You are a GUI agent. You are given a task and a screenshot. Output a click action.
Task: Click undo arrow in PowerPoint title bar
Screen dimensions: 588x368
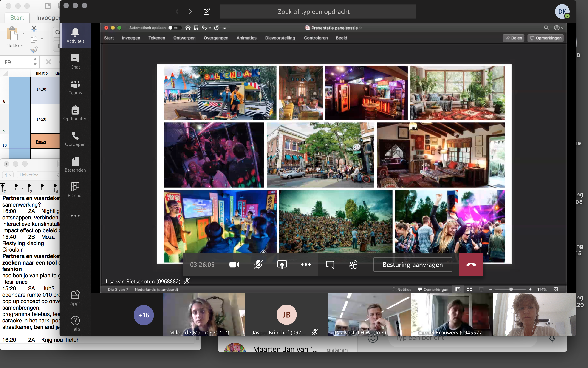click(x=204, y=28)
